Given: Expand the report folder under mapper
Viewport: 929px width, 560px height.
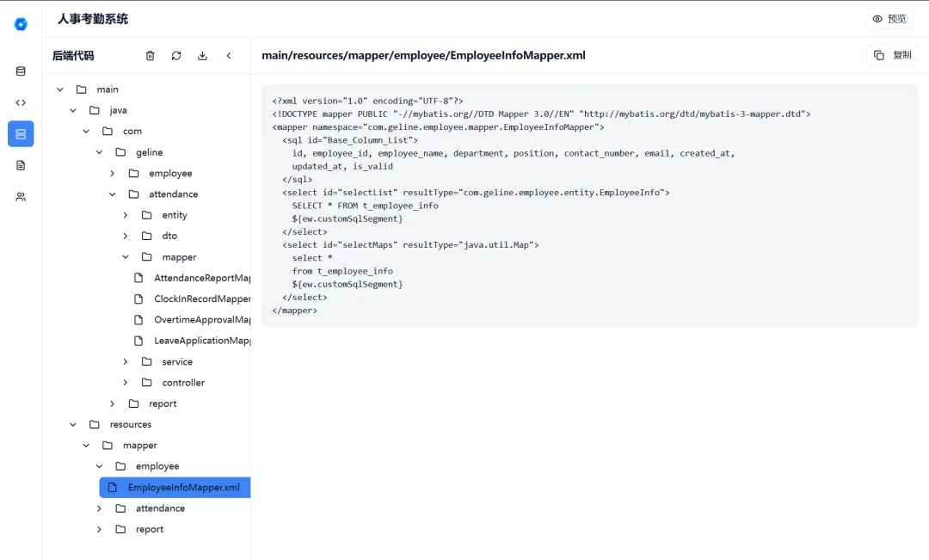Looking at the screenshot, I should (x=99, y=530).
